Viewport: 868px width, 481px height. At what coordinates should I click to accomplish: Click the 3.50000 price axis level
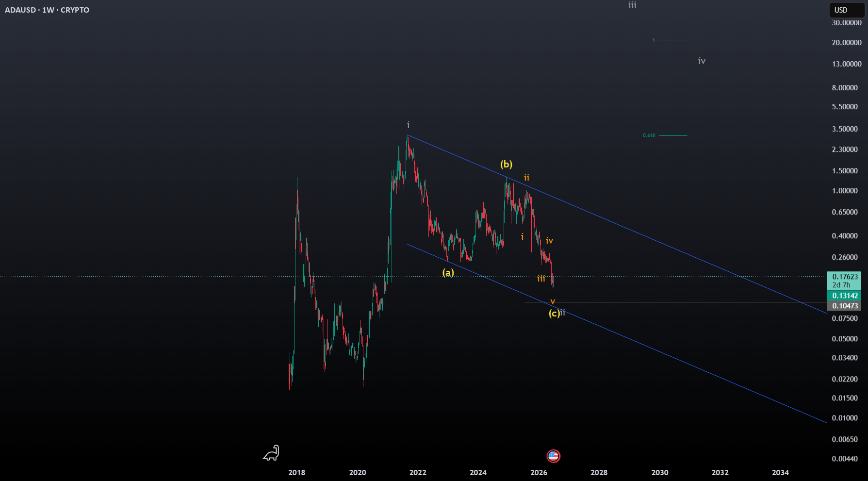845,129
